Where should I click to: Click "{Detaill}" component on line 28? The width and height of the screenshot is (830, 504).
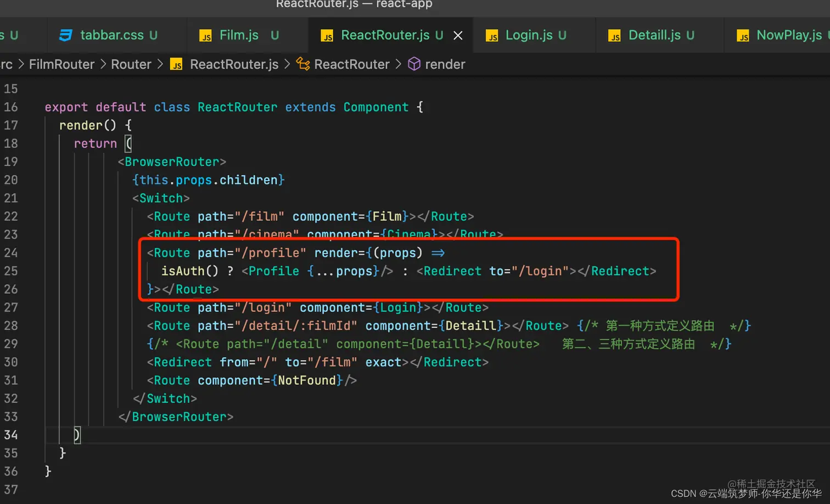pyautogui.click(x=471, y=326)
